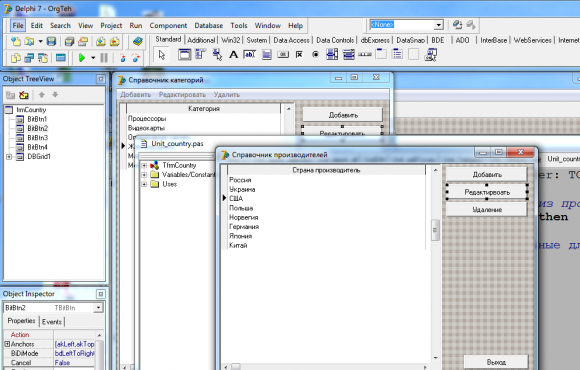Click the Help contents book icon
The width and height of the screenshot is (580, 370).
click(x=138, y=41)
